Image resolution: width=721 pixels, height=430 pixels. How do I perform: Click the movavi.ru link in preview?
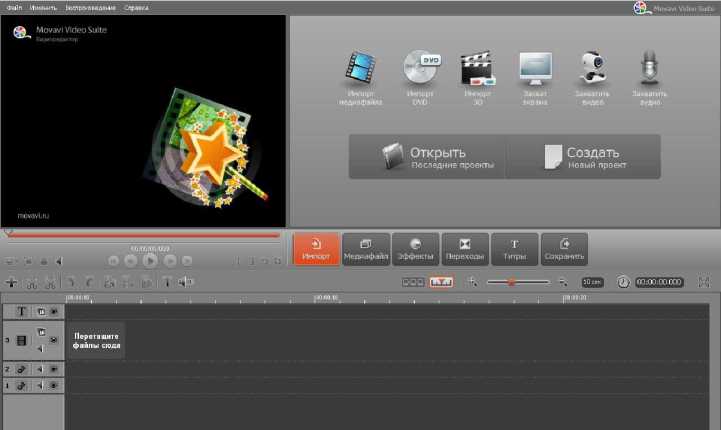[33, 215]
